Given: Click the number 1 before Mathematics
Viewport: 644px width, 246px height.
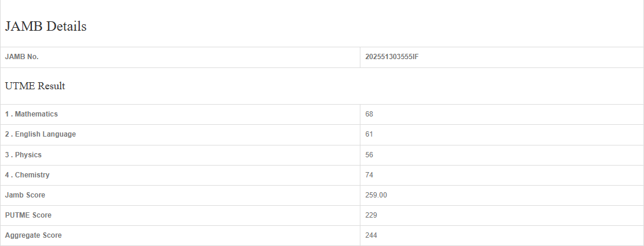Looking at the screenshot, I should coord(7,114).
